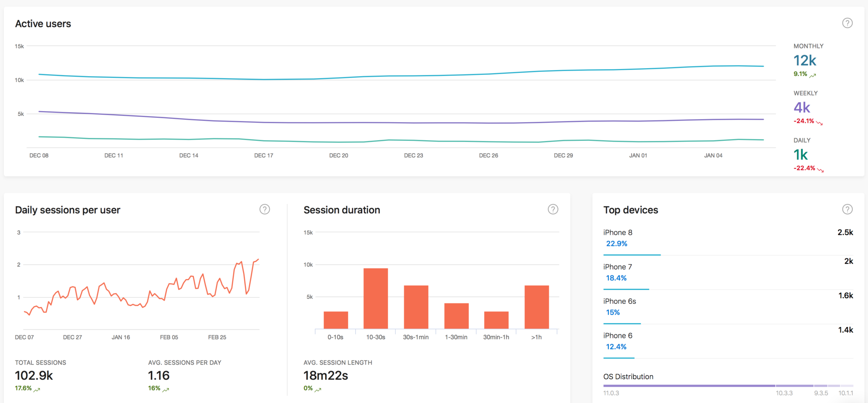Click the green upward trend arrow beside 9.1%
The height and width of the screenshot is (403, 868).
pos(813,74)
